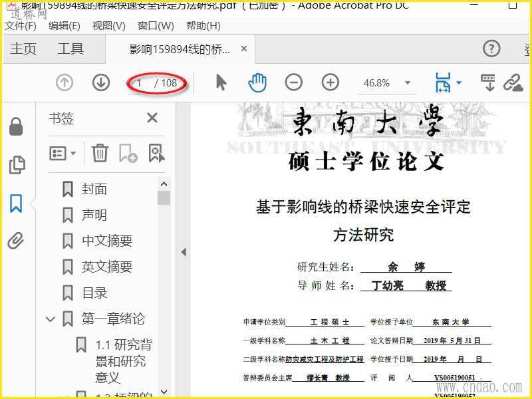The width and height of the screenshot is (532, 399).
Task: Click the bookmarks scrollbar thumb
Action: (x=164, y=198)
